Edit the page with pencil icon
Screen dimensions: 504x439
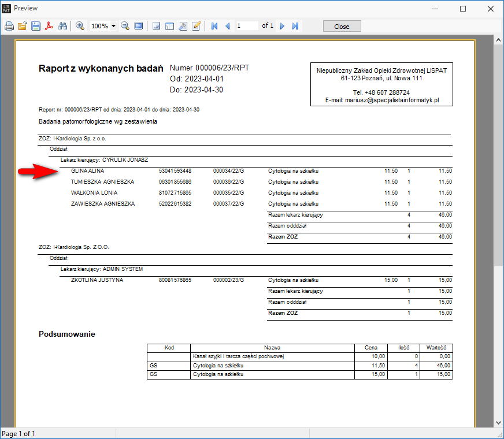197,26
